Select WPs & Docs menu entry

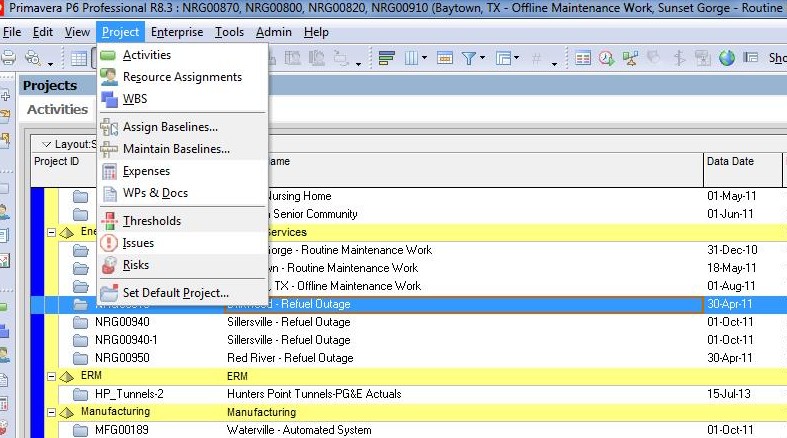pyautogui.click(x=155, y=193)
